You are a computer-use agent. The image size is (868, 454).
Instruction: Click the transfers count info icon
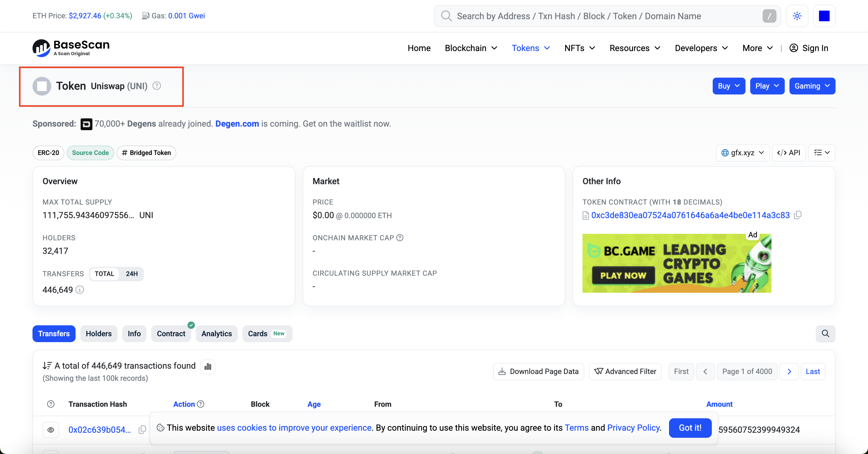[x=80, y=290]
